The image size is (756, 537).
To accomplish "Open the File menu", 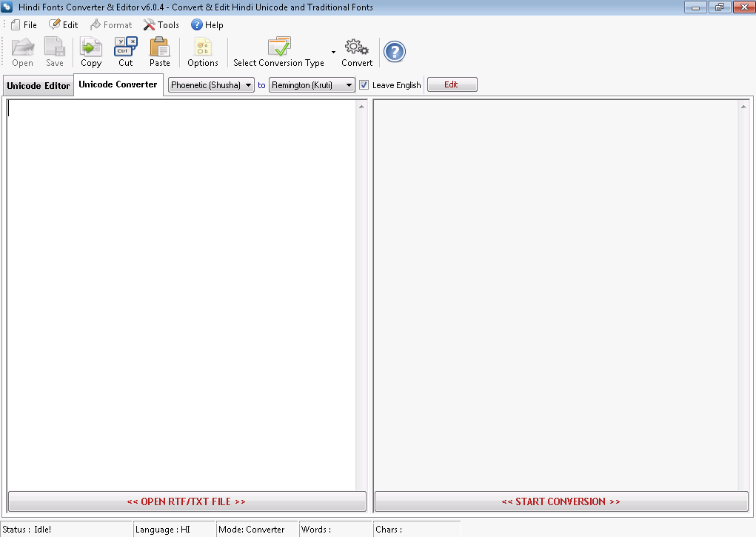I will tap(24, 25).
